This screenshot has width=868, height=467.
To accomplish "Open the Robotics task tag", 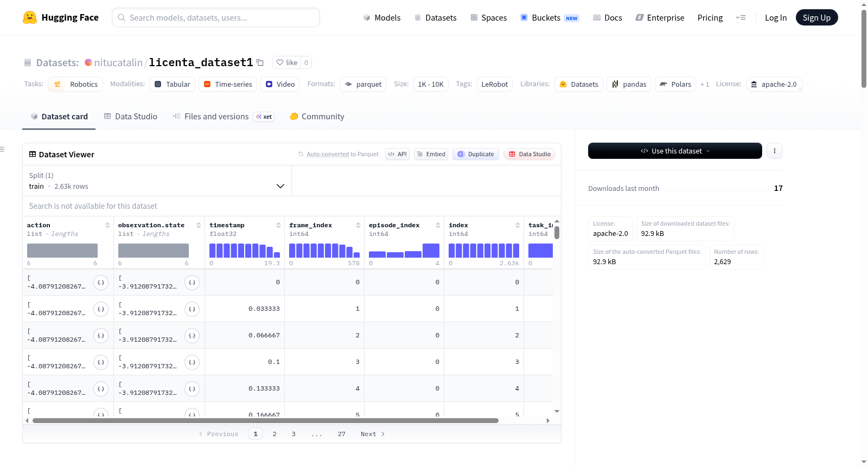I will (x=75, y=84).
